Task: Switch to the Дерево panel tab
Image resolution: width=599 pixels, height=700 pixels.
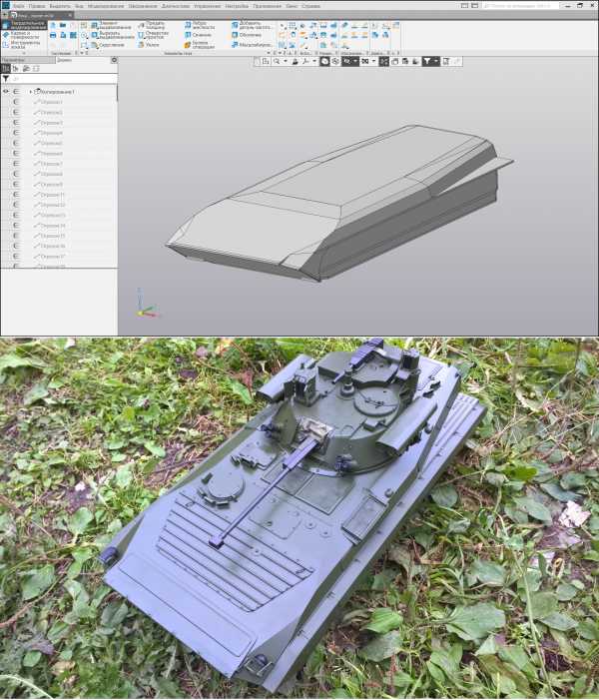Action: (64, 60)
